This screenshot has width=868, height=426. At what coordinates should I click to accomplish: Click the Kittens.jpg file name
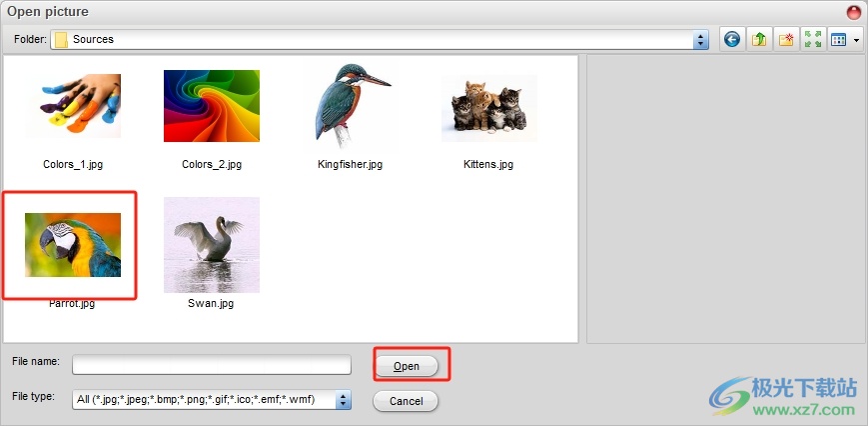[488, 165]
